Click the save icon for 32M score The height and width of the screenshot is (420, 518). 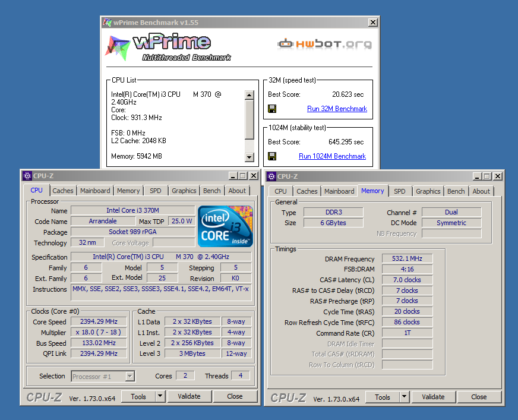(272, 109)
